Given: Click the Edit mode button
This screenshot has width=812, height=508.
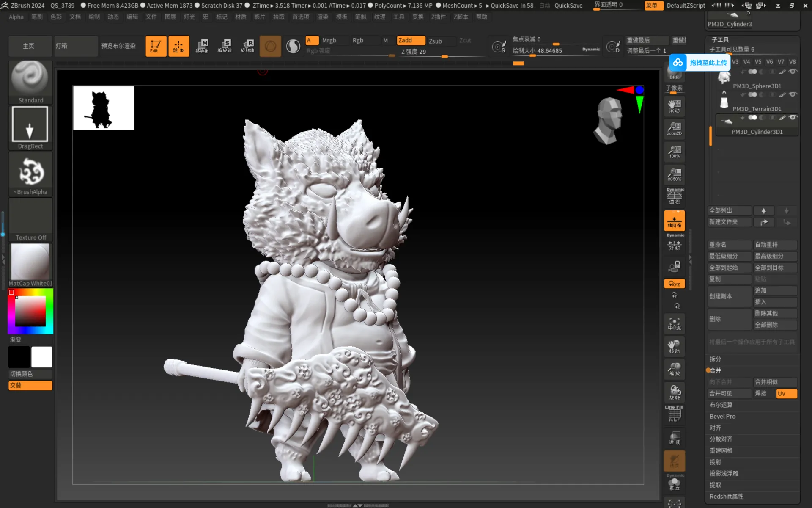Looking at the screenshot, I should coord(155,46).
